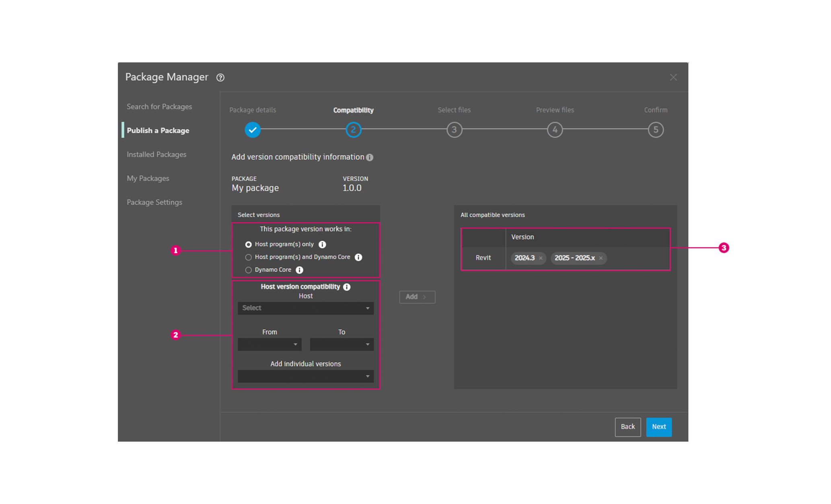The height and width of the screenshot is (504, 831).
Task: Open Search for Packages in sidebar
Action: [159, 107]
